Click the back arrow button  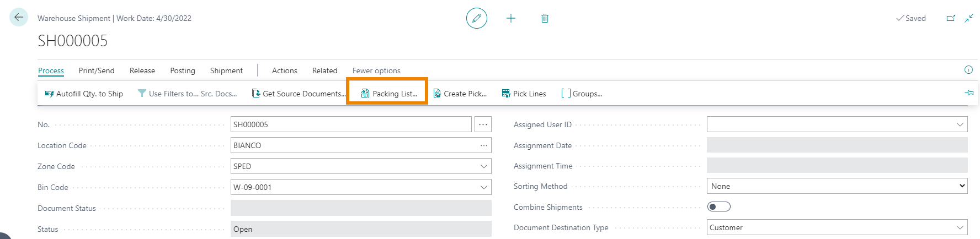coord(19,18)
